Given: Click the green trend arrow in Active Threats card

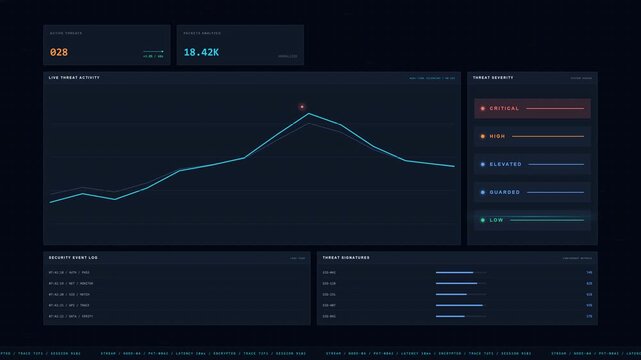Looking at the screenshot, I should coord(153,51).
